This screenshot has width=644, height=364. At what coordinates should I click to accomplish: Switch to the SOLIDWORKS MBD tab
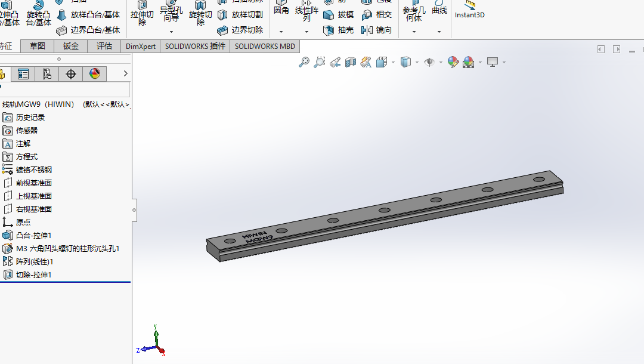pos(265,46)
